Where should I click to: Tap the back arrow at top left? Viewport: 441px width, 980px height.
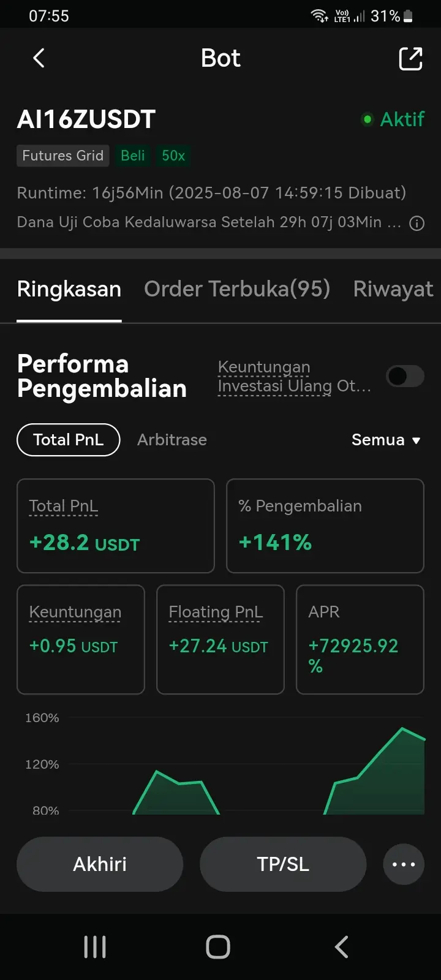pos(39,58)
